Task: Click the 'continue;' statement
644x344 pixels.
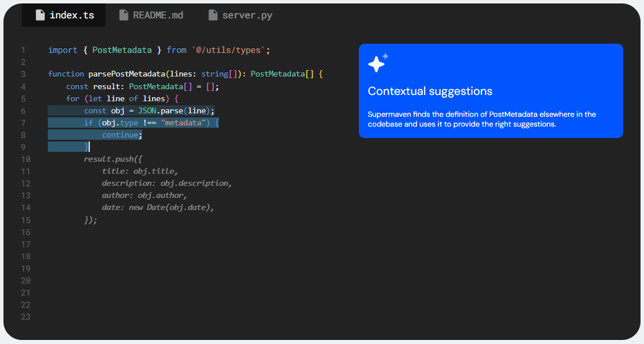Action: click(122, 135)
